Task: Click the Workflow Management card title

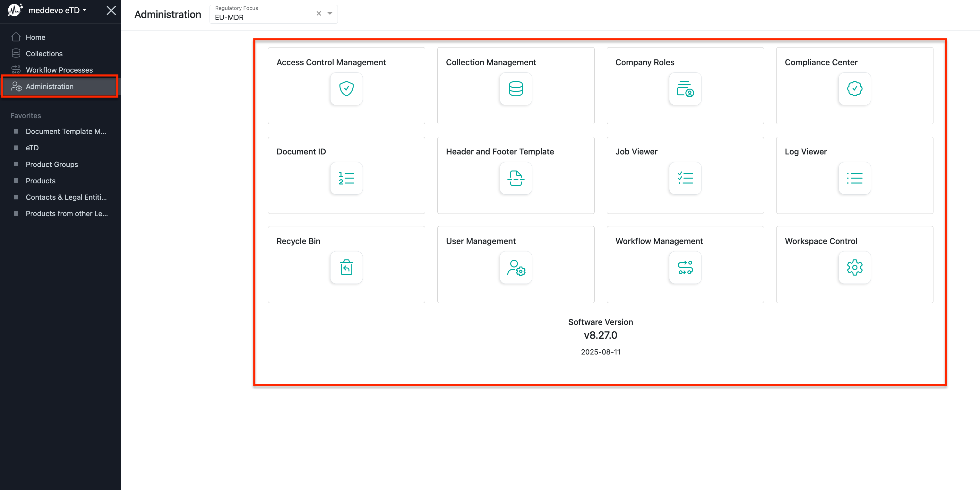Action: [x=659, y=241]
